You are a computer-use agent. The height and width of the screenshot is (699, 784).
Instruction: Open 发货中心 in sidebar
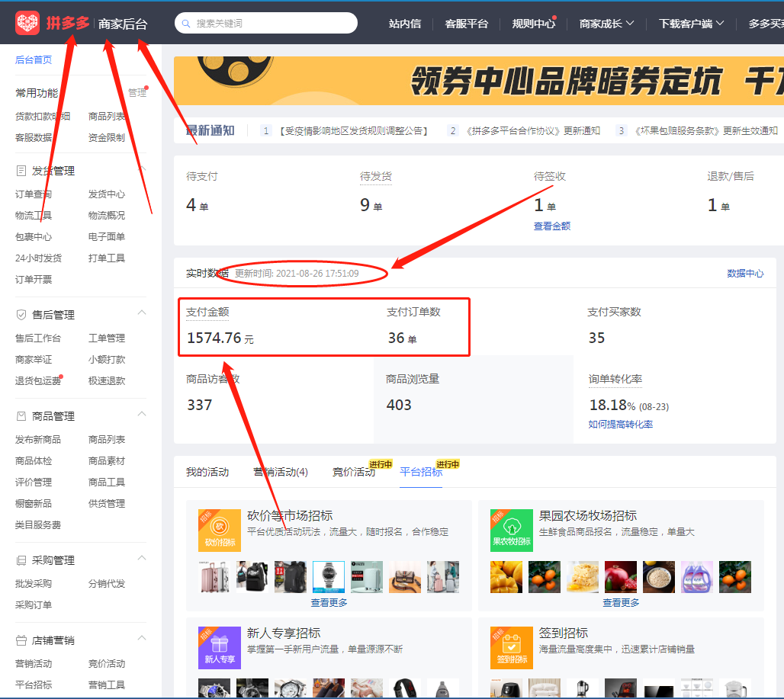click(x=107, y=194)
